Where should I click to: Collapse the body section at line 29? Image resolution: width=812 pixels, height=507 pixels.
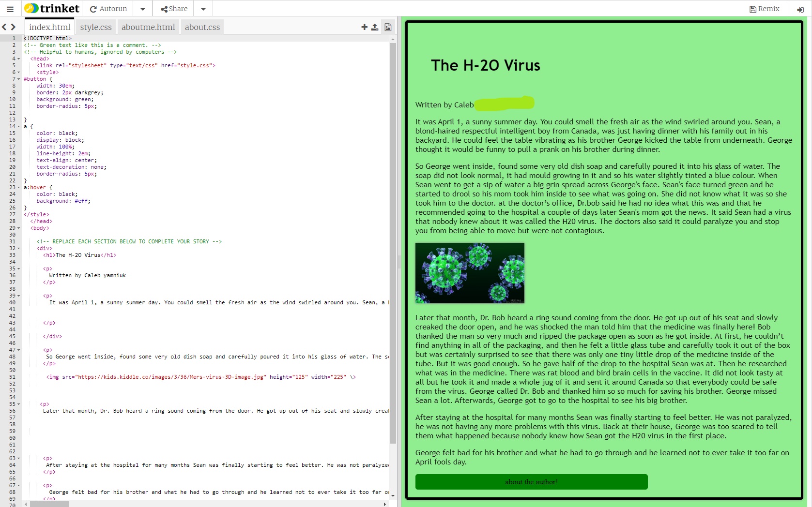pyautogui.click(x=18, y=228)
